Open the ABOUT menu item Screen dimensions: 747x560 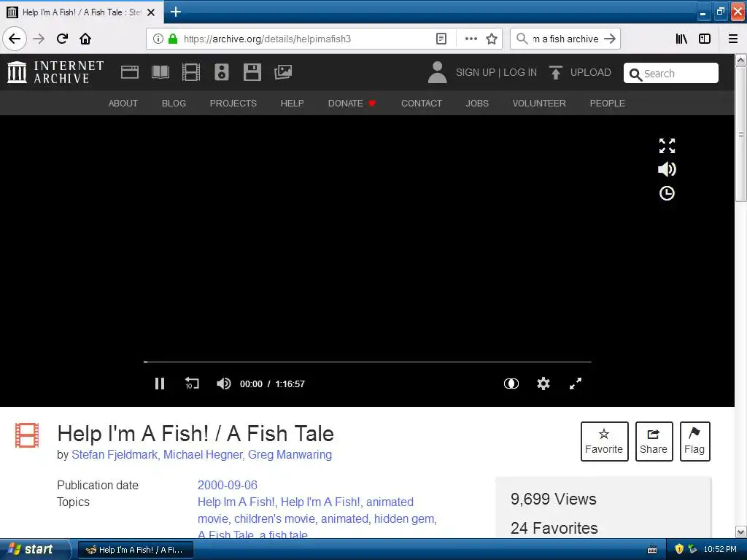[x=123, y=104]
